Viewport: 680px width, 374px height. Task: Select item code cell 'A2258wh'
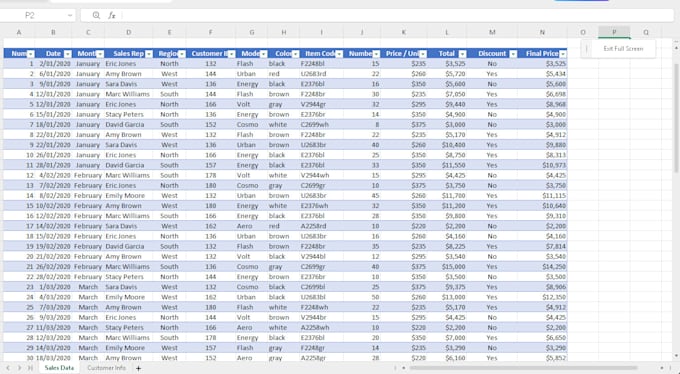point(321,328)
